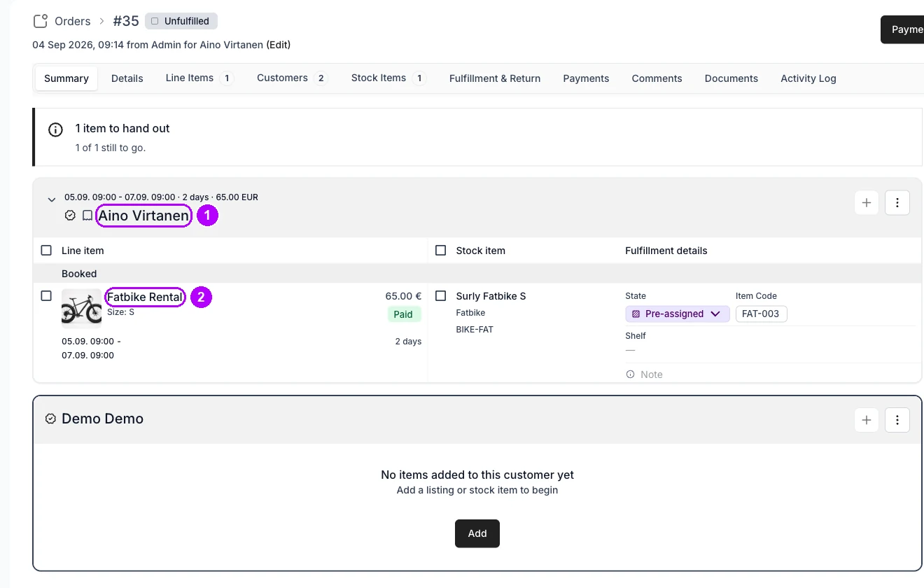Open the three-dot menu for Aino Virtanen
Image resolution: width=924 pixels, height=588 pixels.
tap(897, 203)
